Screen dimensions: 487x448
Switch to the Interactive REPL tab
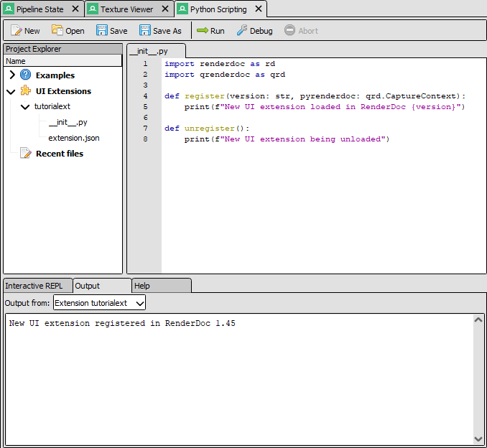click(37, 286)
